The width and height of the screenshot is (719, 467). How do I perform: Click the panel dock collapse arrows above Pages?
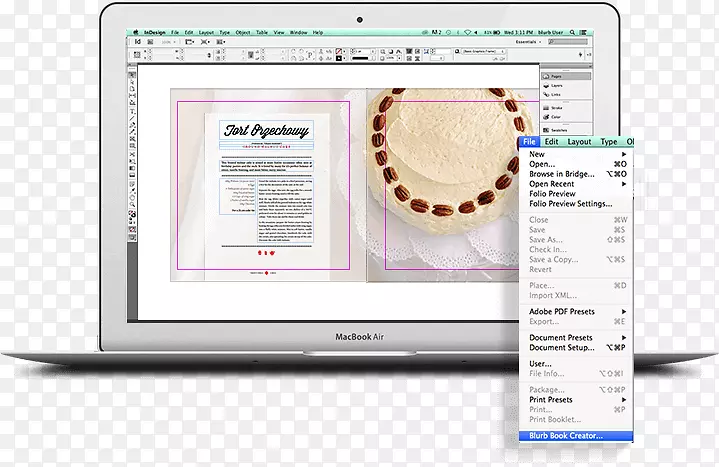[x=589, y=67]
